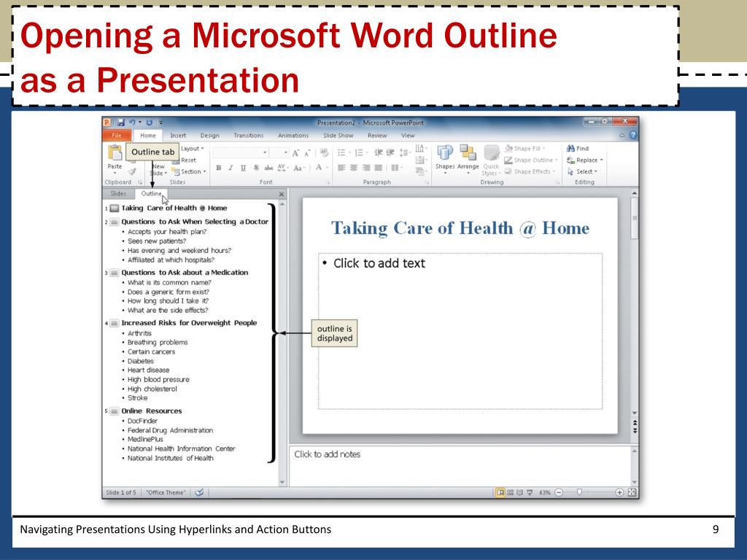Viewport: 747px width, 560px height.
Task: Switch to the Animations ribbon tab
Action: 293,135
